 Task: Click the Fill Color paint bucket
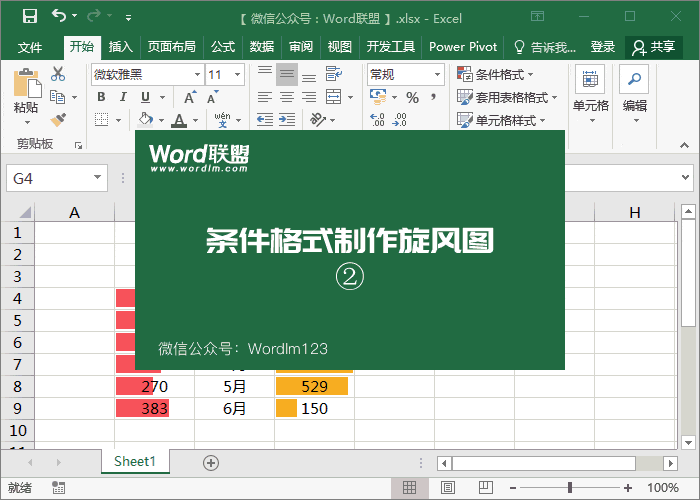146,120
